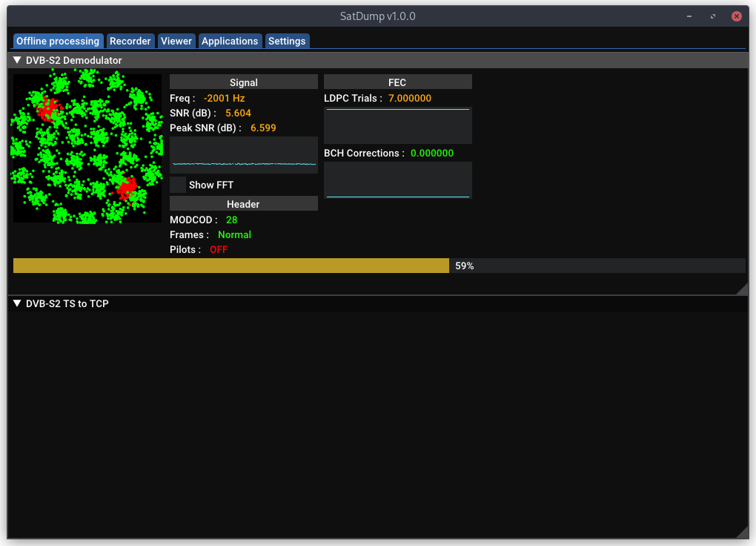Click the Signal section header

[244, 82]
